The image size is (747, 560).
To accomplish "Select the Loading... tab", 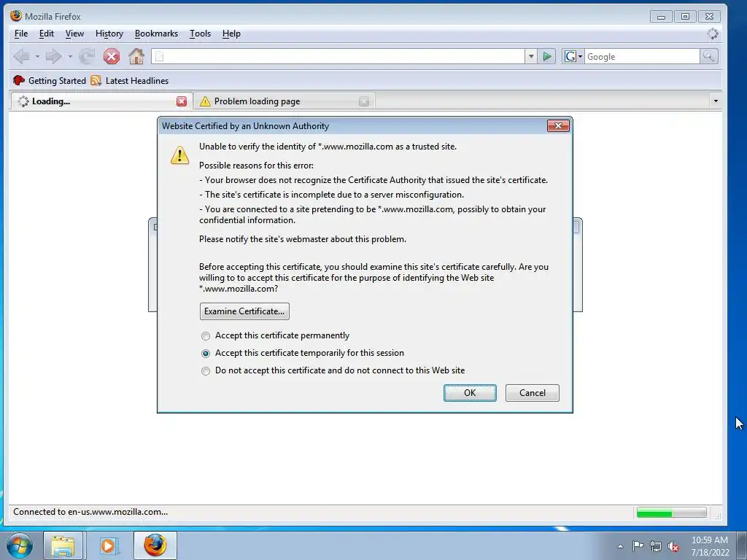I will click(101, 101).
